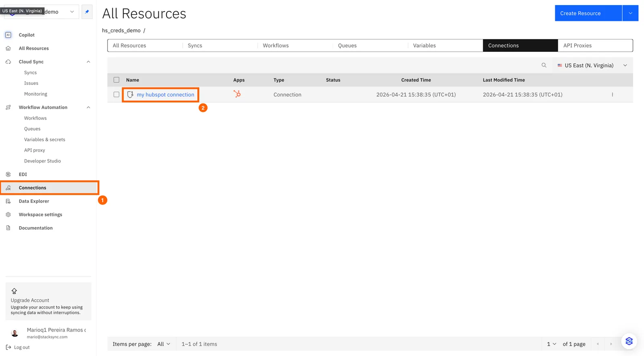Open API proxy in the sidebar

pos(35,150)
